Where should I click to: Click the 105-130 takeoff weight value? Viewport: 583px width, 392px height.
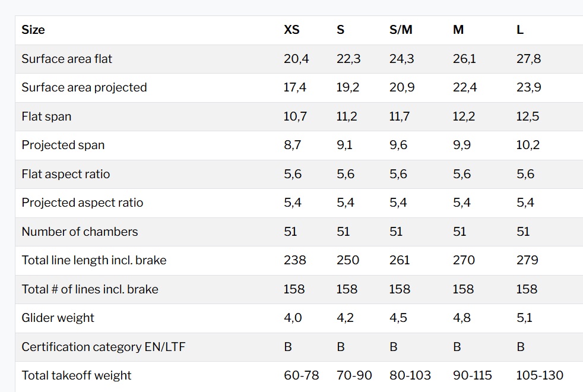[x=540, y=375]
